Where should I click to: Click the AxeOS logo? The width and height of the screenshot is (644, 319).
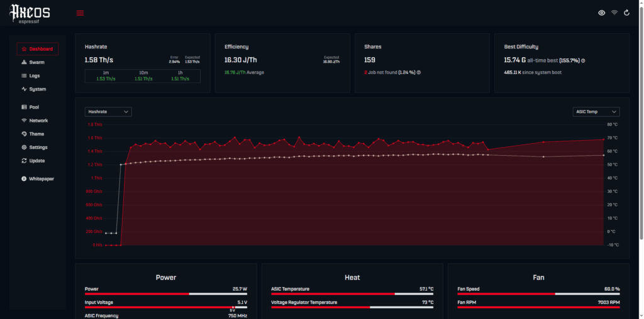30,13
